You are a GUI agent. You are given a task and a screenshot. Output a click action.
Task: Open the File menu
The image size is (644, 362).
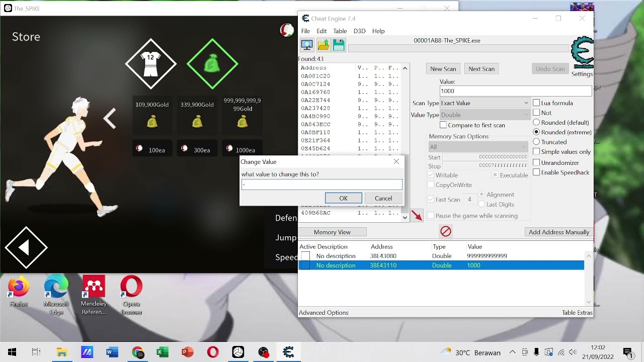(305, 31)
